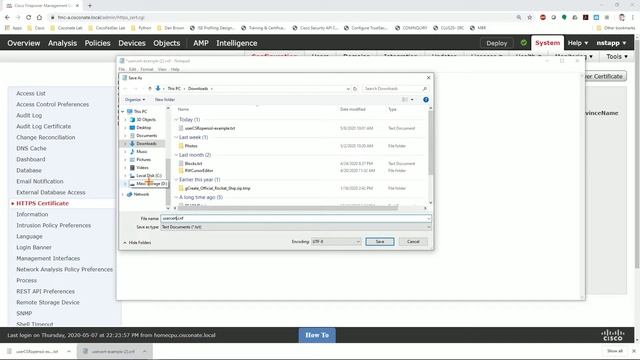Select Music in the navigation tree

point(142,151)
